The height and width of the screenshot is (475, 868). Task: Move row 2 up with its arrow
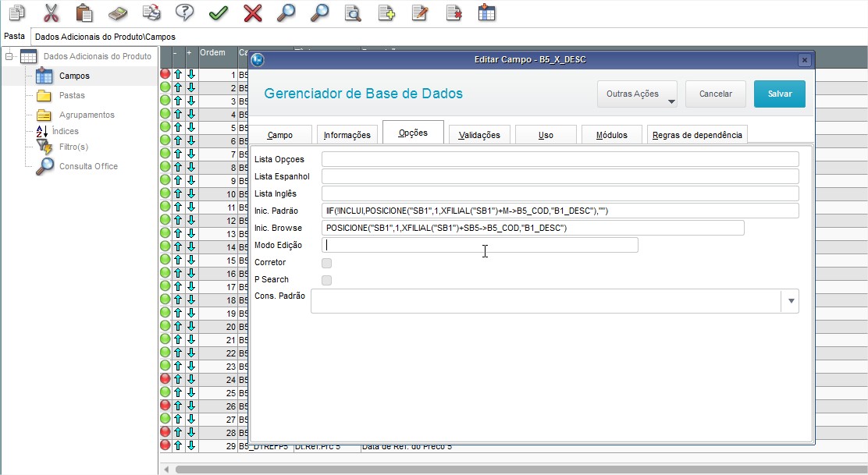pos(178,87)
